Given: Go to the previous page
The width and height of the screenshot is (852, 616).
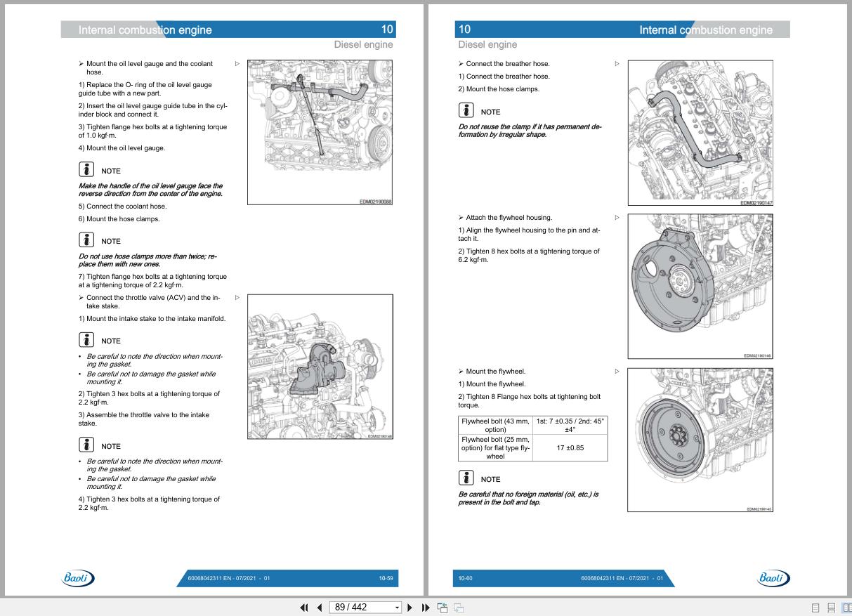Looking at the screenshot, I should click(320, 608).
